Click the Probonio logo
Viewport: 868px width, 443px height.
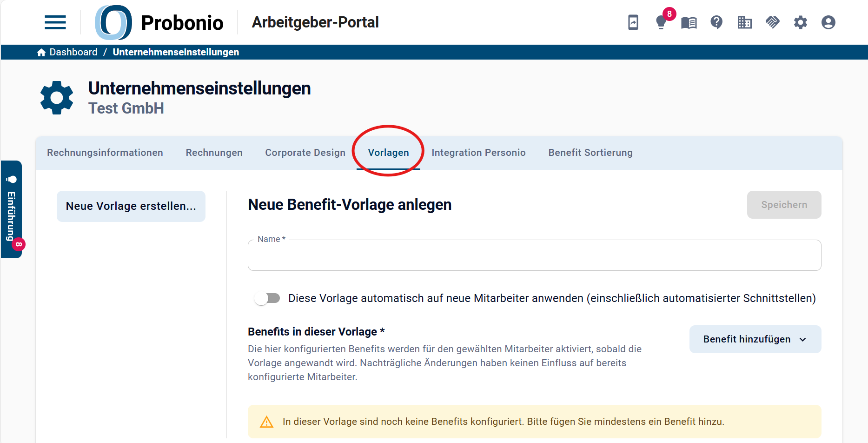pos(159,22)
